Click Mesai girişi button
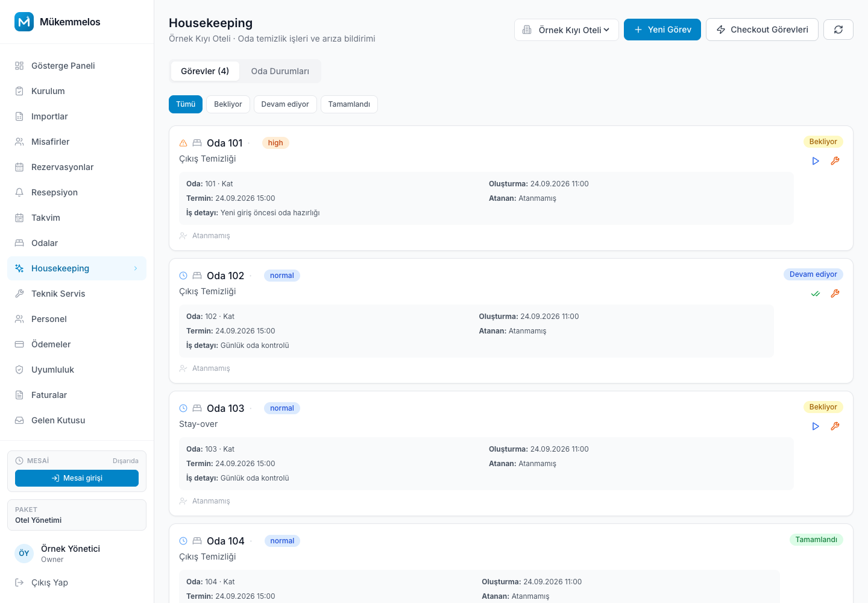This screenshot has width=868, height=603. 77,478
